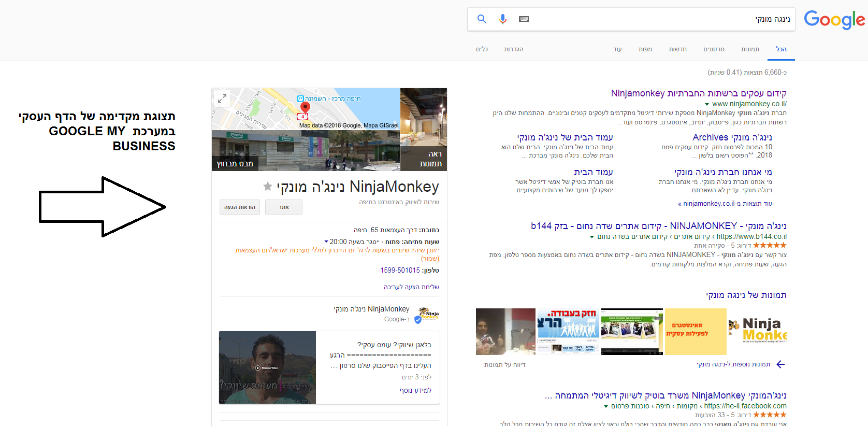Play the video thumbnail in the business post

(267, 367)
